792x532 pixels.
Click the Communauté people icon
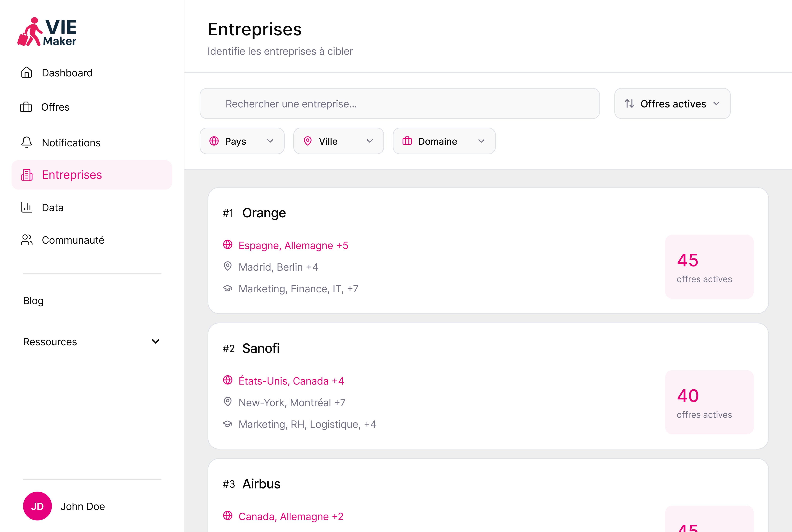(26, 240)
